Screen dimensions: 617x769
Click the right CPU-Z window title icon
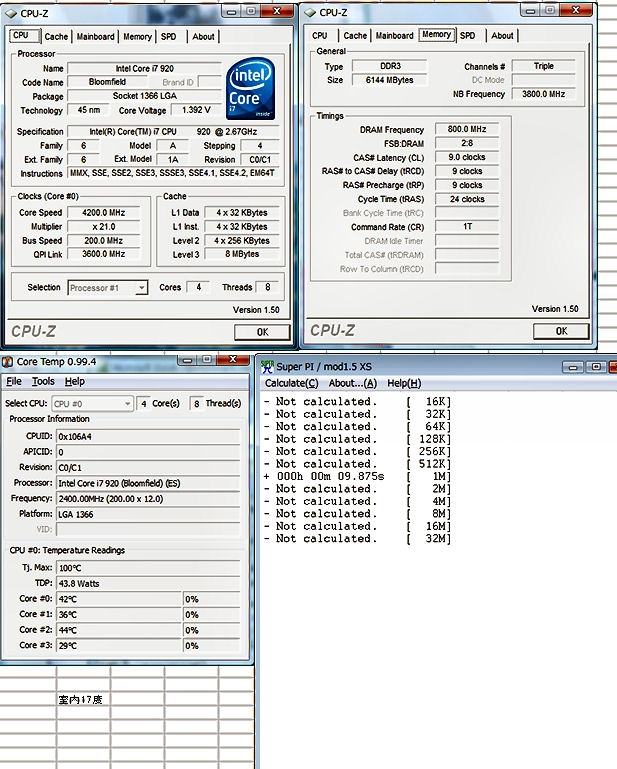(x=309, y=13)
